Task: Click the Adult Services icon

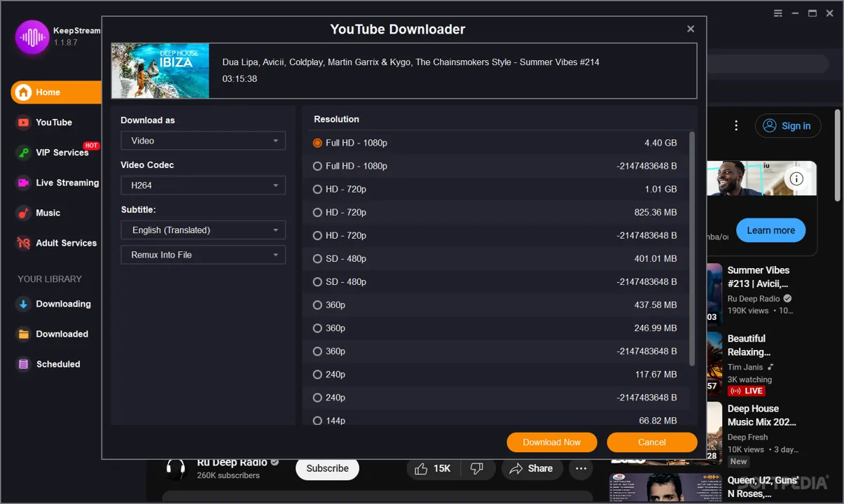Action: point(24,243)
